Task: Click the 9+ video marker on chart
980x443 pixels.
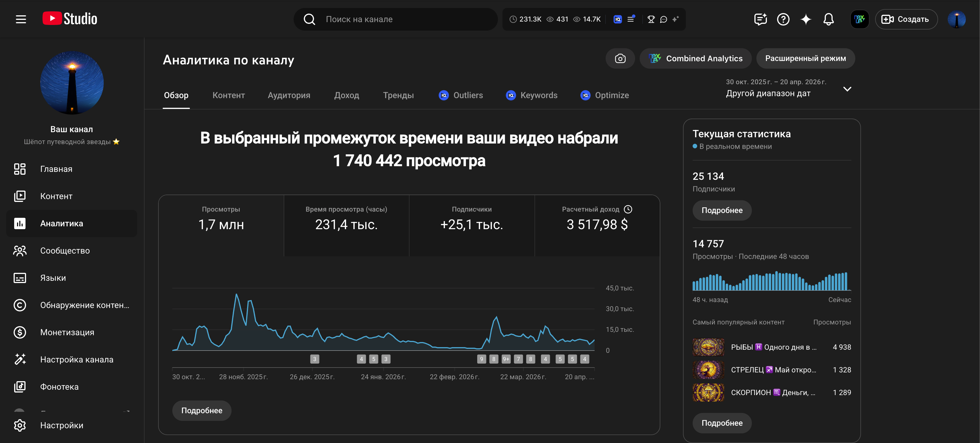Action: pyautogui.click(x=506, y=359)
